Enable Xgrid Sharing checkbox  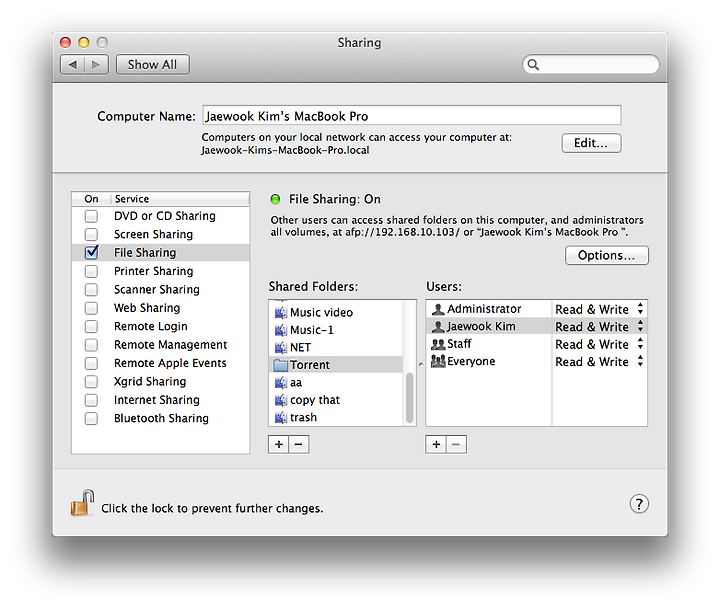click(91, 381)
